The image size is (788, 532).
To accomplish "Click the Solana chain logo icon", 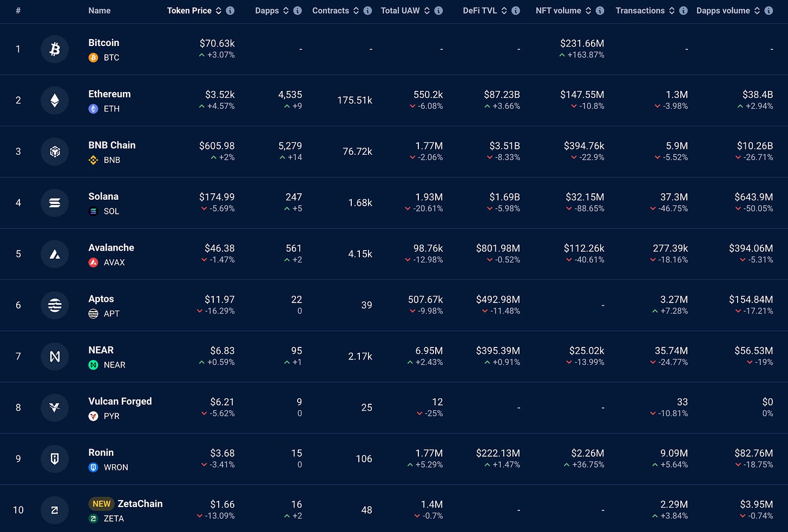I will [55, 203].
